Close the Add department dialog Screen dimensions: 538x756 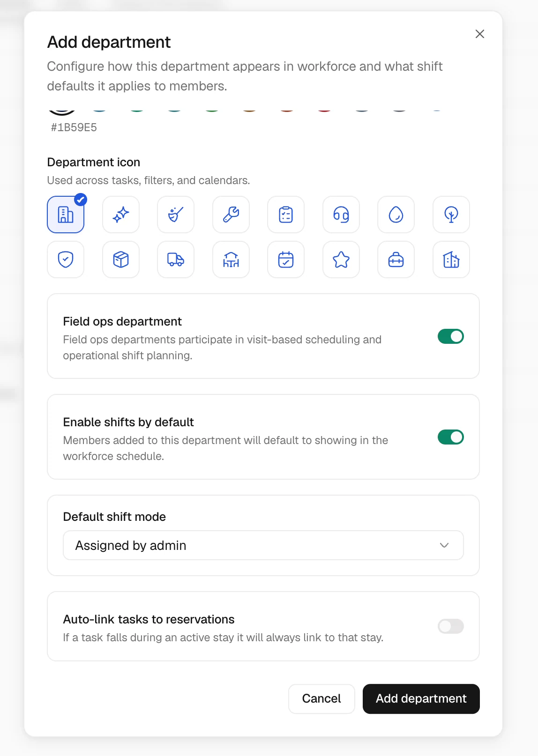(480, 34)
